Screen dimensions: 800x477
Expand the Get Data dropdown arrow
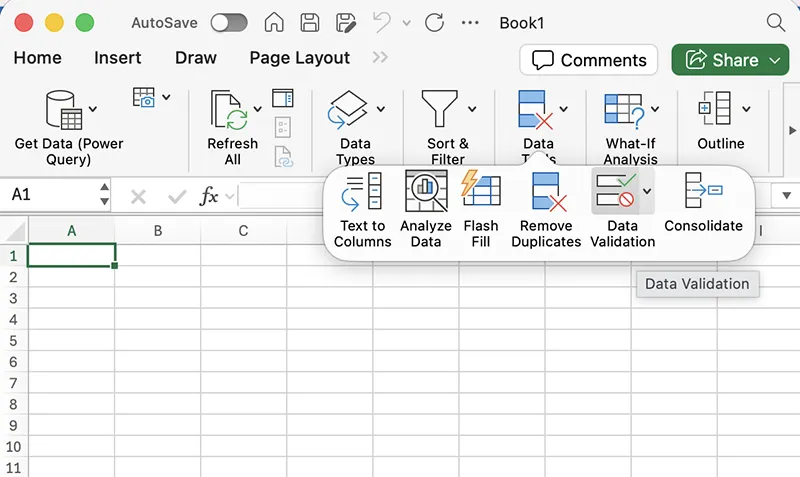tap(93, 109)
